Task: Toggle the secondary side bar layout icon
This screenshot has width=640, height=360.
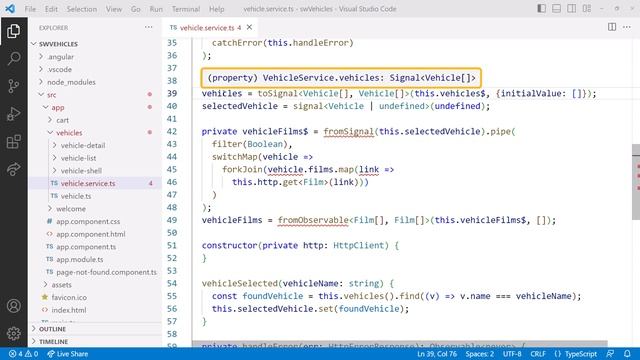Action: click(571, 8)
